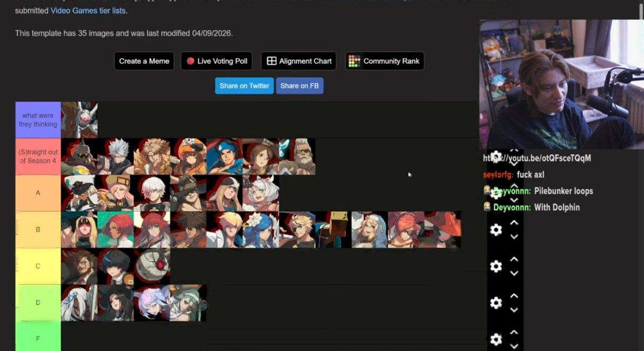Select Leo's blond-maned portrait
The width and height of the screenshot is (644, 351).
pyautogui.click(x=152, y=157)
